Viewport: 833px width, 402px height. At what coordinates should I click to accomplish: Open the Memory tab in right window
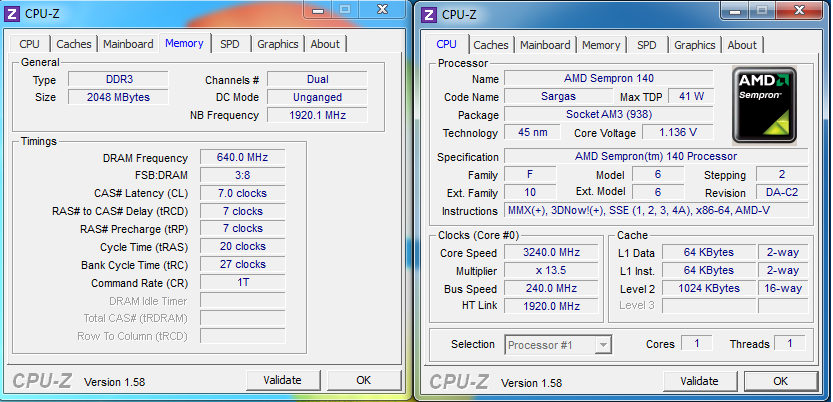point(601,45)
